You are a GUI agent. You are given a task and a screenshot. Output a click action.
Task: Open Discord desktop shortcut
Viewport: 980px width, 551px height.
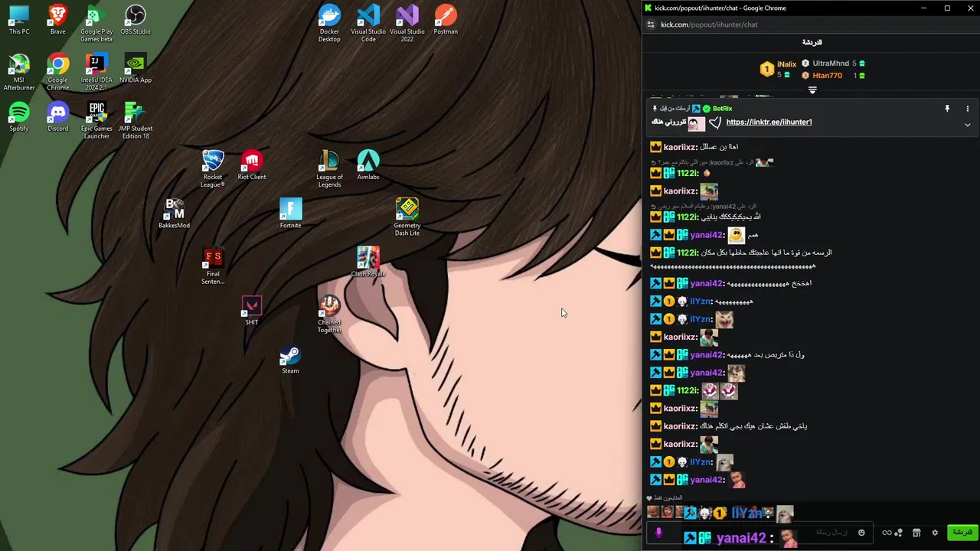click(x=57, y=116)
